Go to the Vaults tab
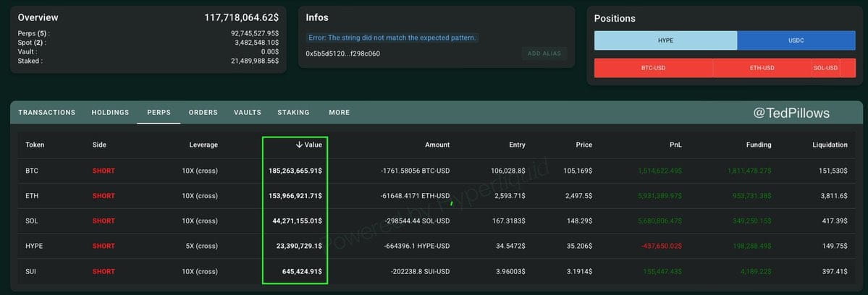 point(248,112)
